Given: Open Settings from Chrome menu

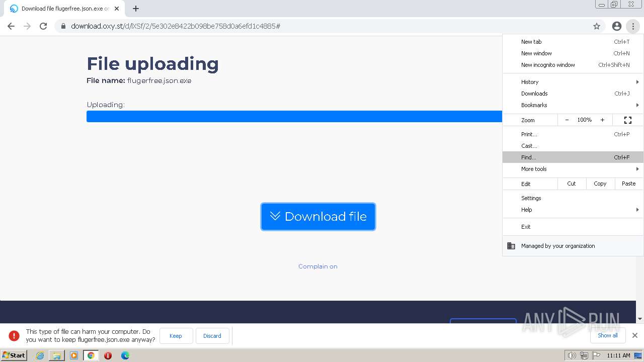Looking at the screenshot, I should [573, 198].
